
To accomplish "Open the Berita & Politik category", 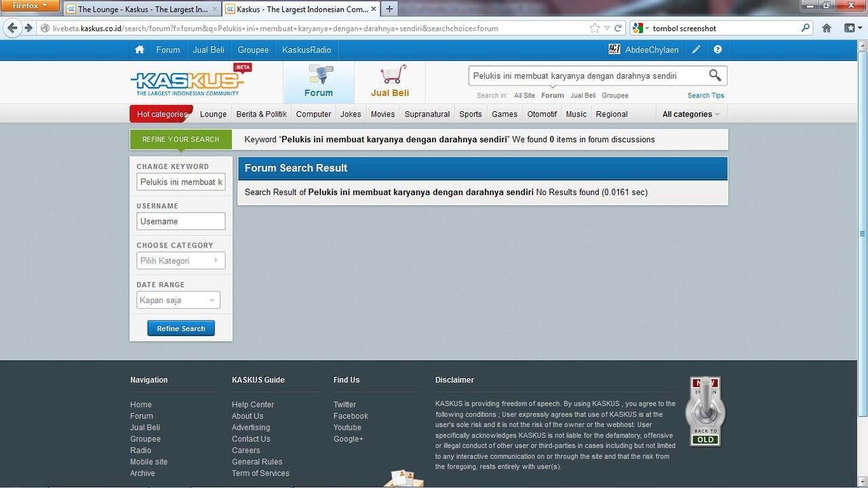I will tap(261, 114).
